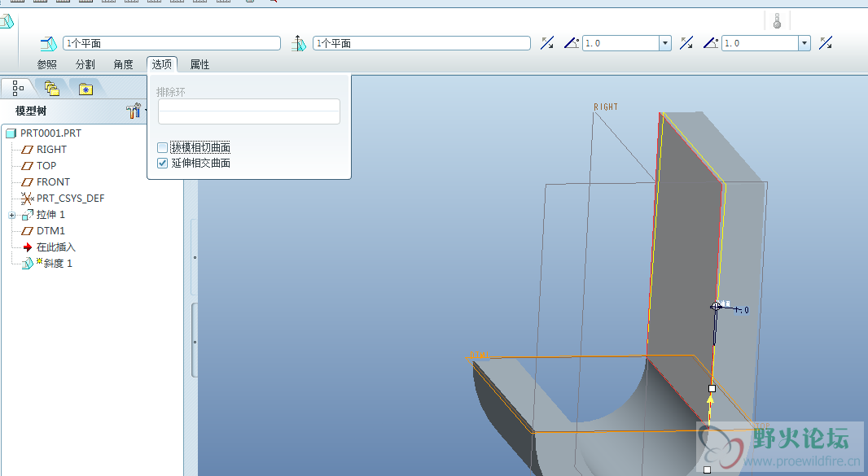Open model tree settings hammer icon

(x=133, y=111)
